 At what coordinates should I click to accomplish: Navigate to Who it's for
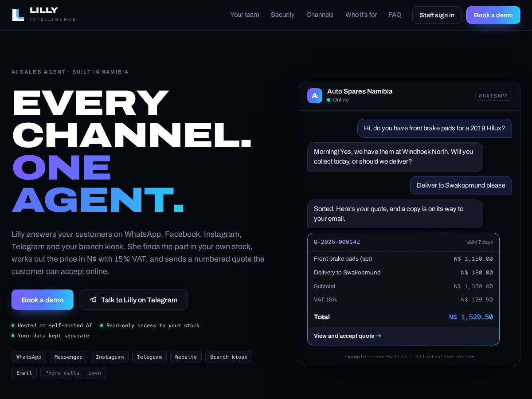(361, 15)
